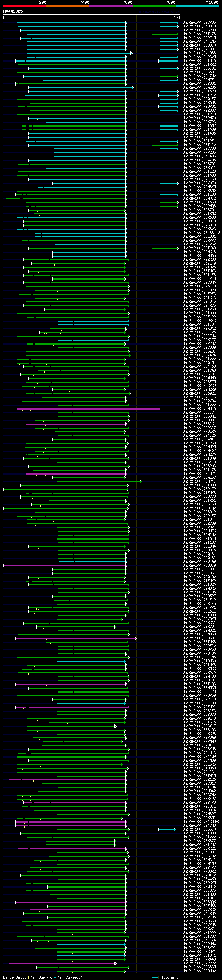Select hit label UniRef100_B6TKM2
The height and width of the screenshot is (980, 222).
(x=199, y=214)
